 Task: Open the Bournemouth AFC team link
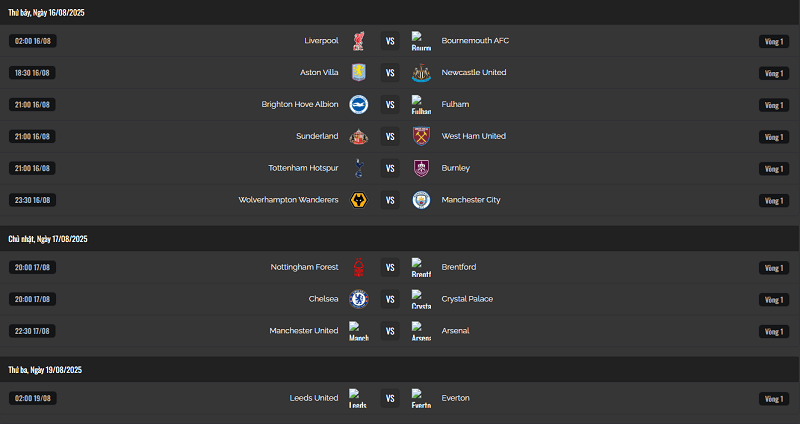pyautogui.click(x=475, y=41)
